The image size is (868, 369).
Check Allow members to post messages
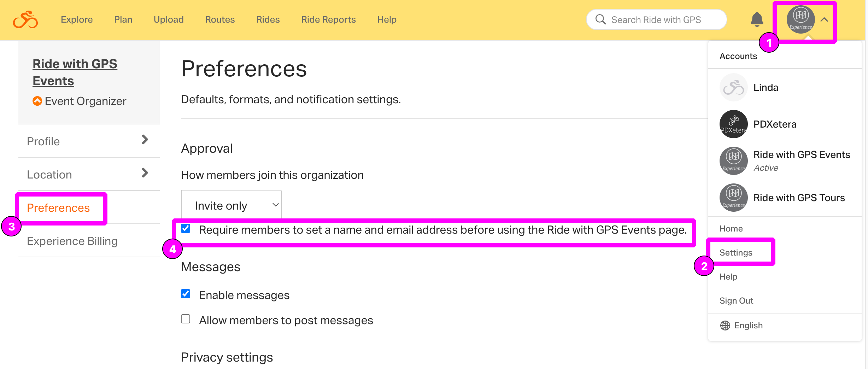point(186,319)
